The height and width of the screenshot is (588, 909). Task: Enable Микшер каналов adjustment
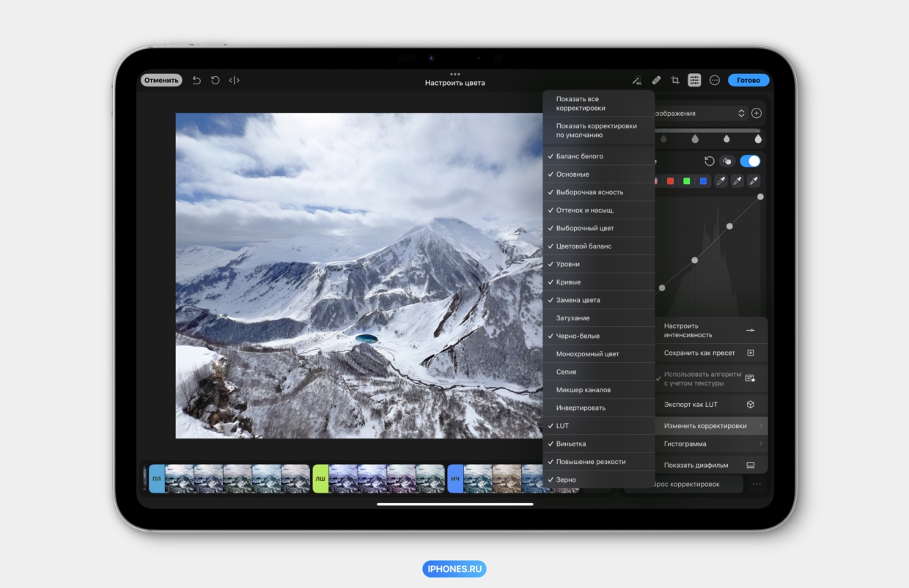tap(599, 390)
